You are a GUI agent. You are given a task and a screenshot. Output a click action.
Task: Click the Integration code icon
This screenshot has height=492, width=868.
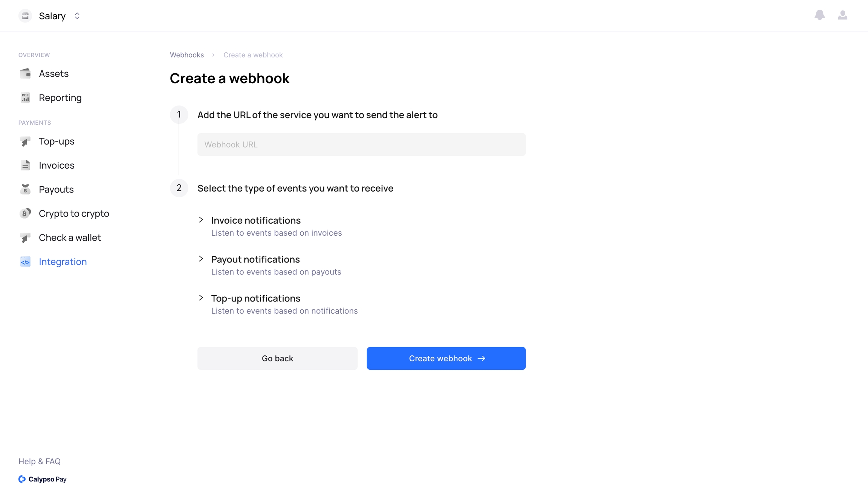pos(25,262)
